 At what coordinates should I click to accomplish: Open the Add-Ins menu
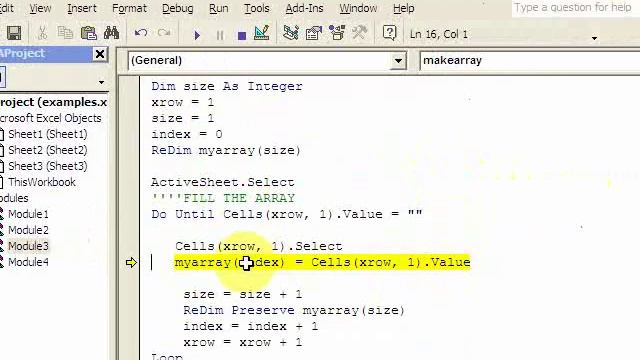pos(304,8)
